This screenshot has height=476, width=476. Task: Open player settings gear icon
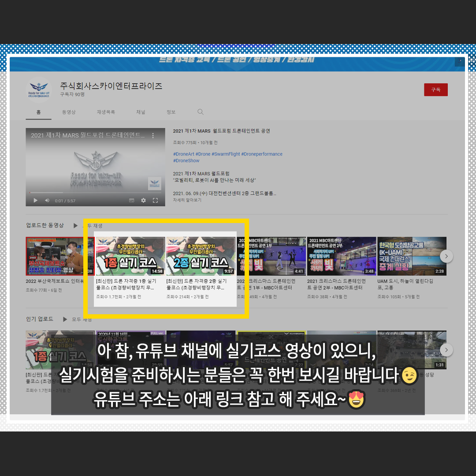[143, 201]
